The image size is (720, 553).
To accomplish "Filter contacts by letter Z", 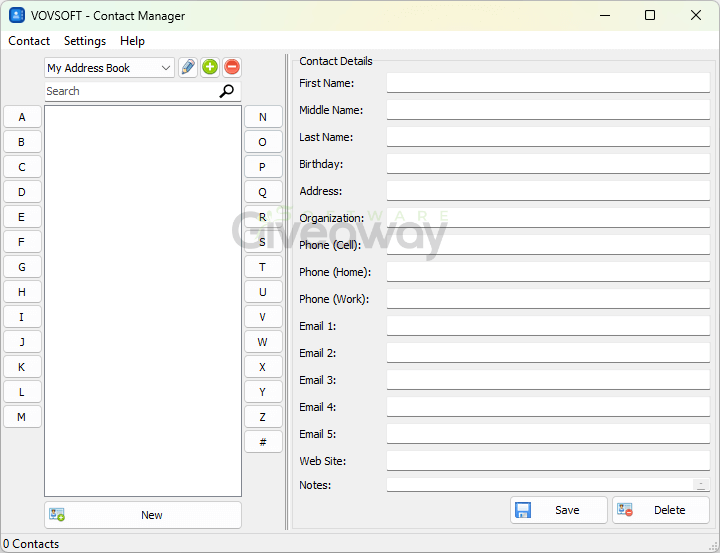I will [263, 417].
